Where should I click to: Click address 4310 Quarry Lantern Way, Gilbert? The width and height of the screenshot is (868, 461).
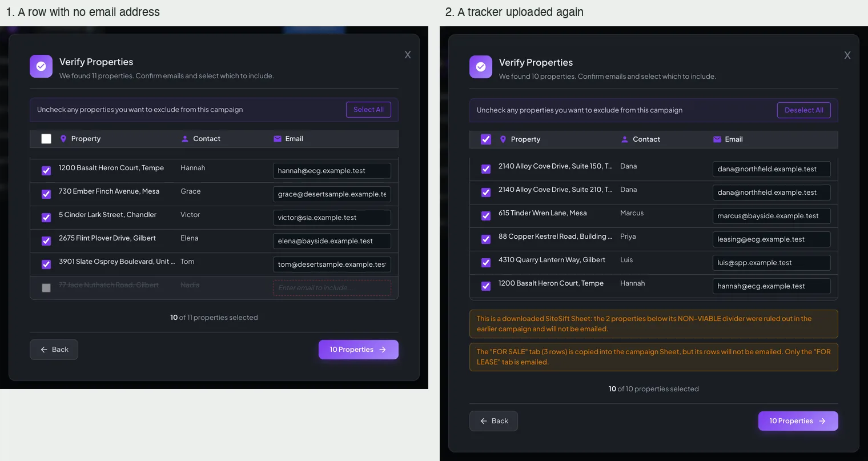pos(552,260)
